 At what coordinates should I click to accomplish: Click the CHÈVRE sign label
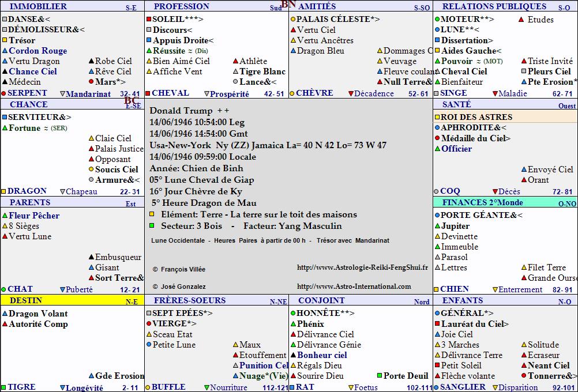[314, 93]
